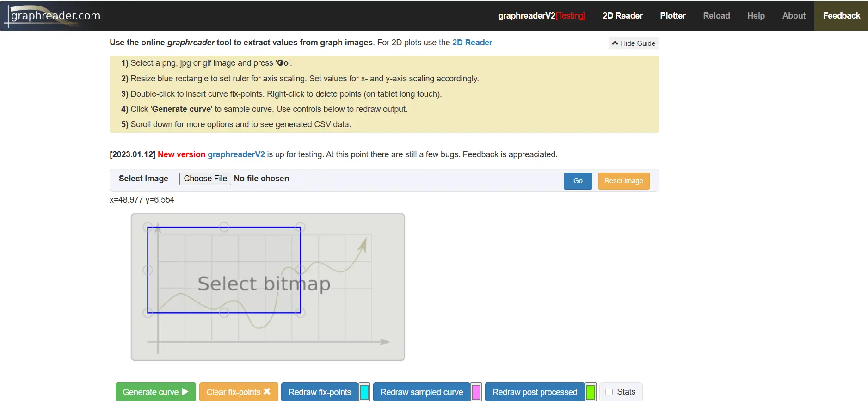Image resolution: width=868 pixels, height=401 pixels.
Task: Click the graphreader.com logo
Action: click(52, 16)
